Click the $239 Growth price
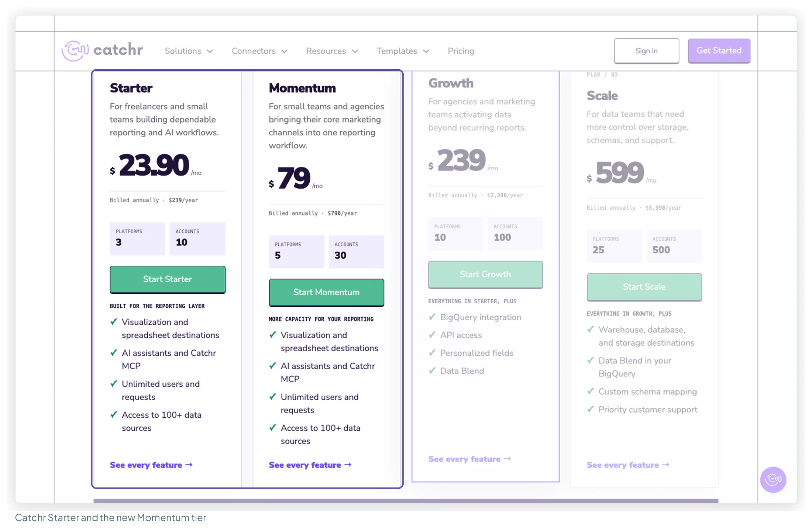The width and height of the screenshot is (812, 531). click(463, 160)
